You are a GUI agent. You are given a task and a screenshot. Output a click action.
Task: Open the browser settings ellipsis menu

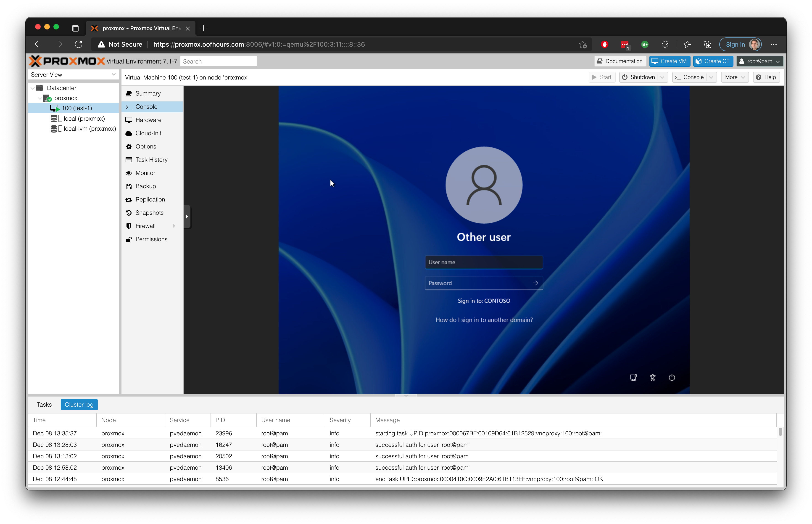coord(774,45)
